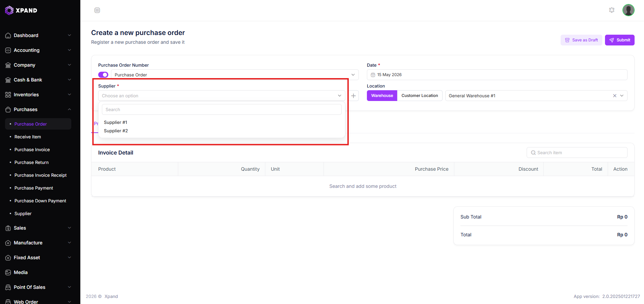Save the order as a draft
The image size is (644, 304).
581,40
